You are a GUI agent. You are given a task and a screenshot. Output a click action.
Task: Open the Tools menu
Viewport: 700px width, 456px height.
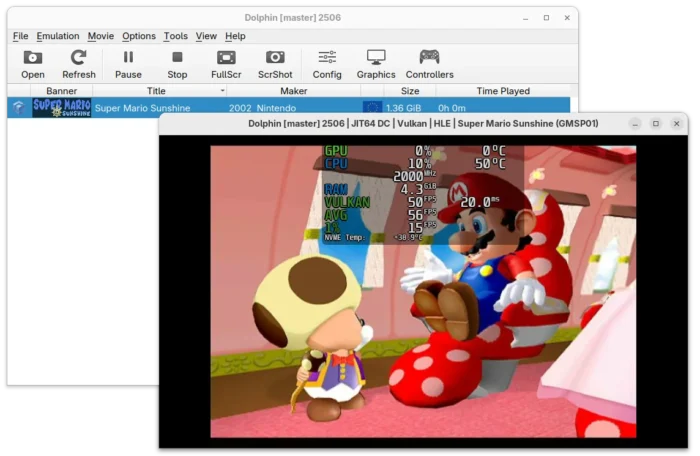point(175,36)
